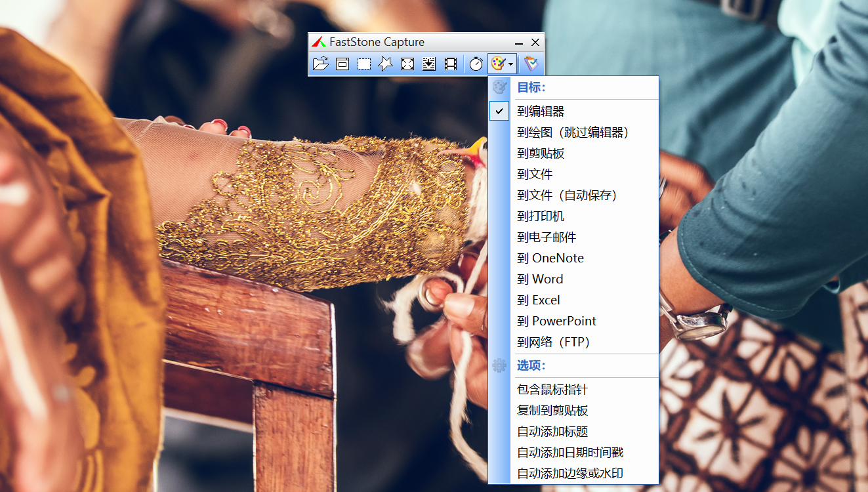Collapse the output destination palette dropdown
The height and width of the screenshot is (492, 868).
(x=503, y=64)
